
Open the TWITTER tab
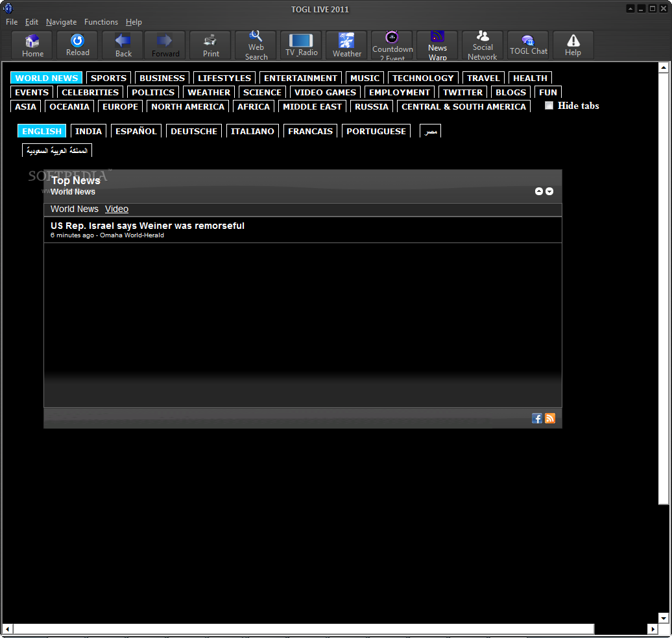pos(463,92)
